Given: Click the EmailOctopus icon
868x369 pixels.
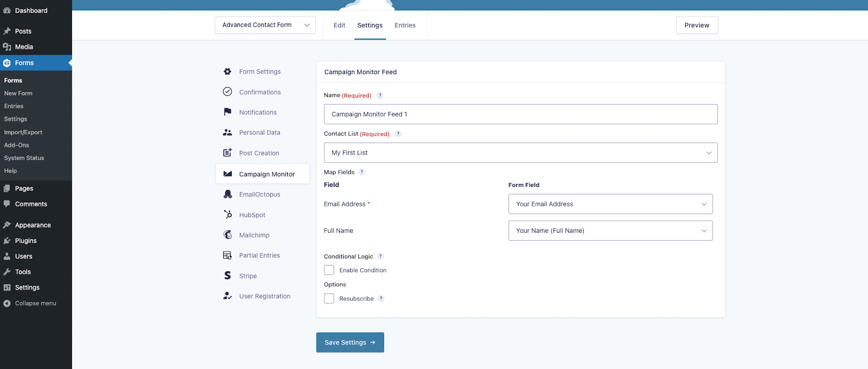Looking at the screenshot, I should tap(227, 194).
